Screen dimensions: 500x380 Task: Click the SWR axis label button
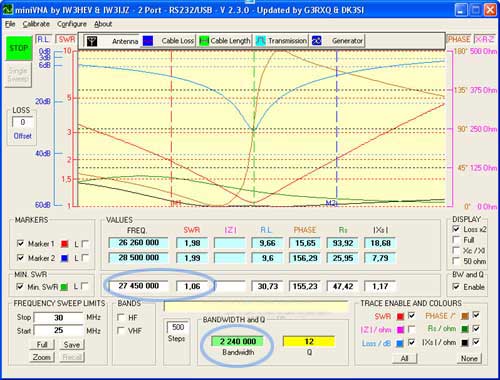[66, 39]
